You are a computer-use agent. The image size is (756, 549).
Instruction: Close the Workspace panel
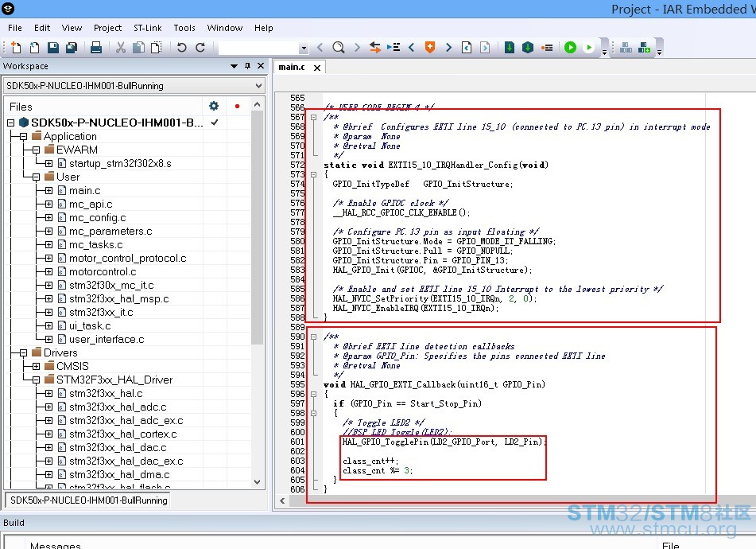(x=261, y=65)
